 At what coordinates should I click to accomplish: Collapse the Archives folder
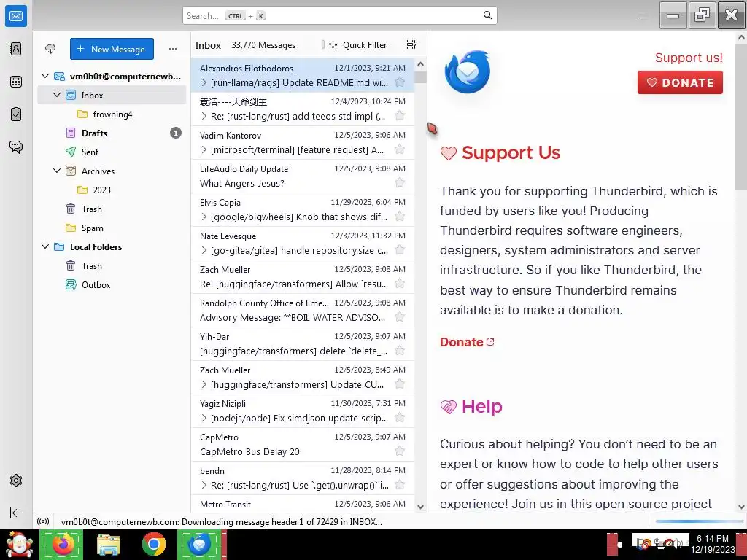[x=57, y=171]
